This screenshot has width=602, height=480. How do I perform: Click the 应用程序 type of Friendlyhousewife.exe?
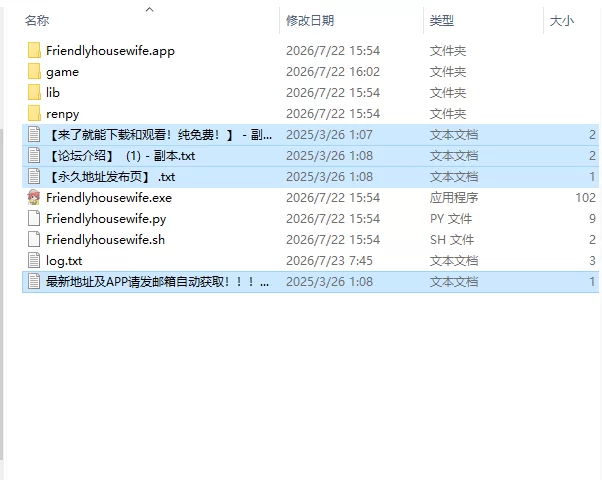point(454,198)
